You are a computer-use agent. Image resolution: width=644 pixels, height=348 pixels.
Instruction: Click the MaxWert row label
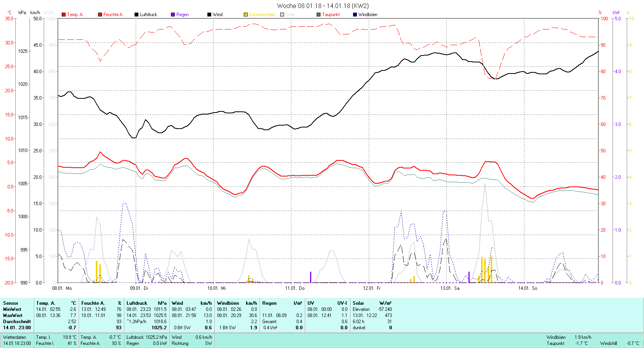[x=13, y=315]
